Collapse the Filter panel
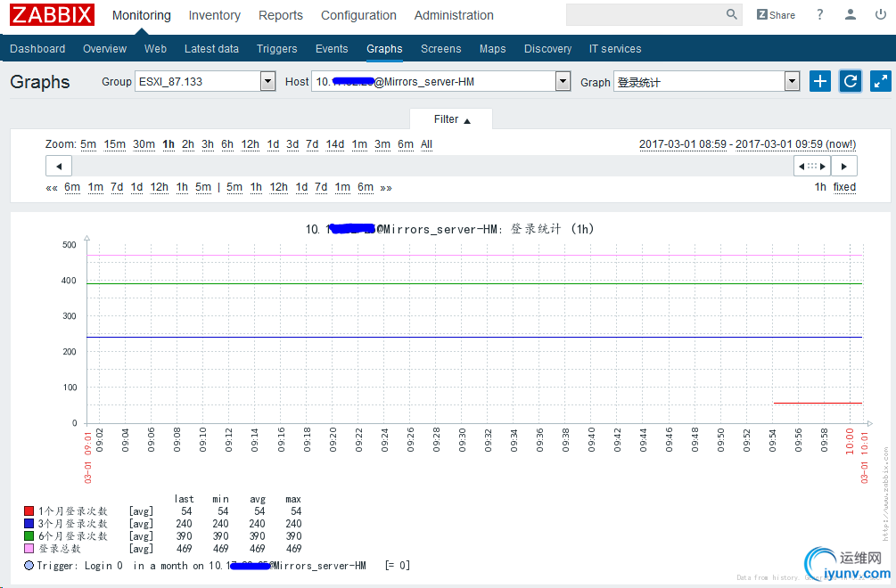The height and width of the screenshot is (588, 896). (451, 119)
